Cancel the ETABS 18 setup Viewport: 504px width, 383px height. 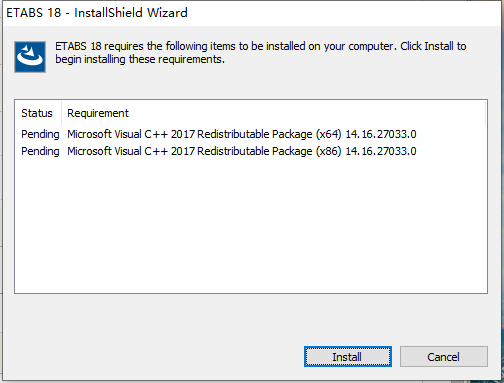[444, 357]
